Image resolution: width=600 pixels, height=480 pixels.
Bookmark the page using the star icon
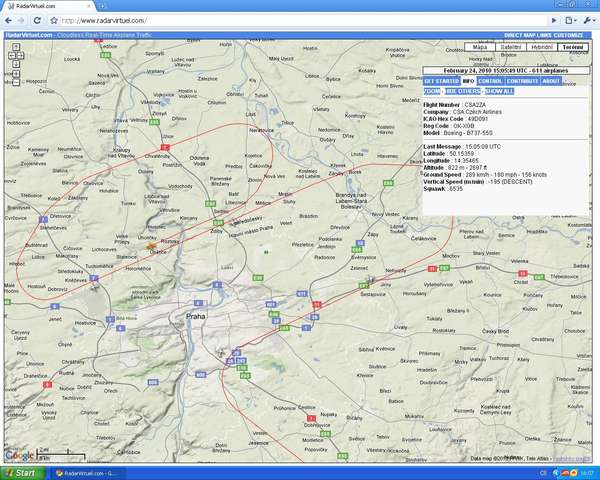click(x=54, y=21)
